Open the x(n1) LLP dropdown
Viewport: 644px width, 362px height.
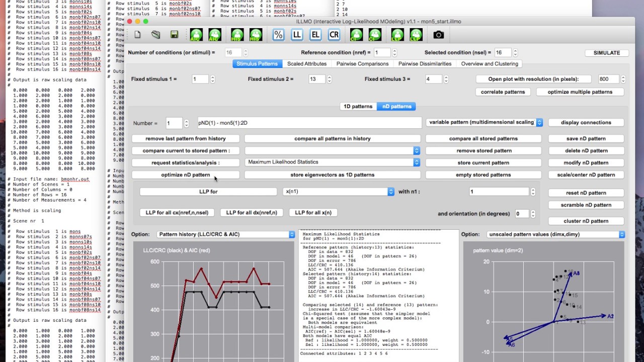click(x=339, y=192)
